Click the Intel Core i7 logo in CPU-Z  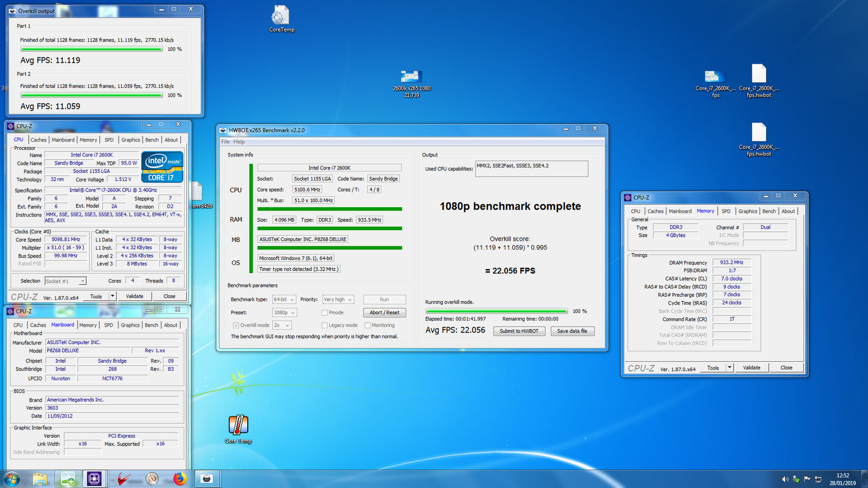click(x=162, y=167)
